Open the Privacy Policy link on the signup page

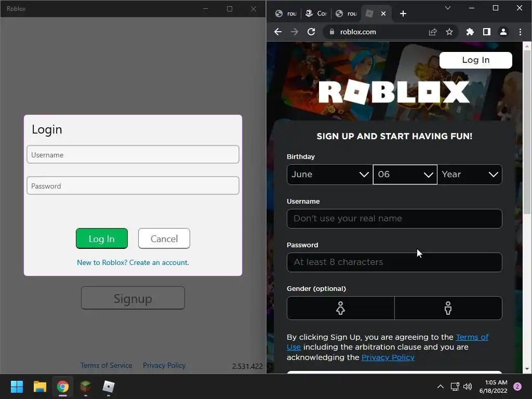[388, 357]
